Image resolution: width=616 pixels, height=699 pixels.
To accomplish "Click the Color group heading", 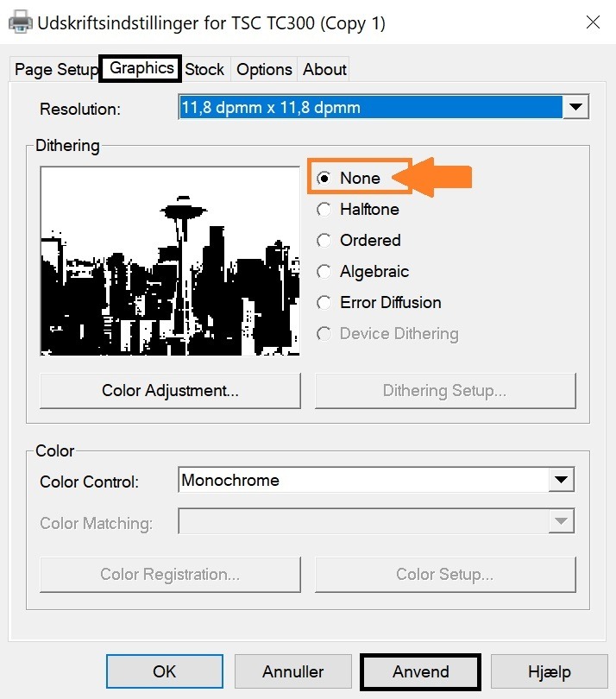I will pyautogui.click(x=54, y=451).
